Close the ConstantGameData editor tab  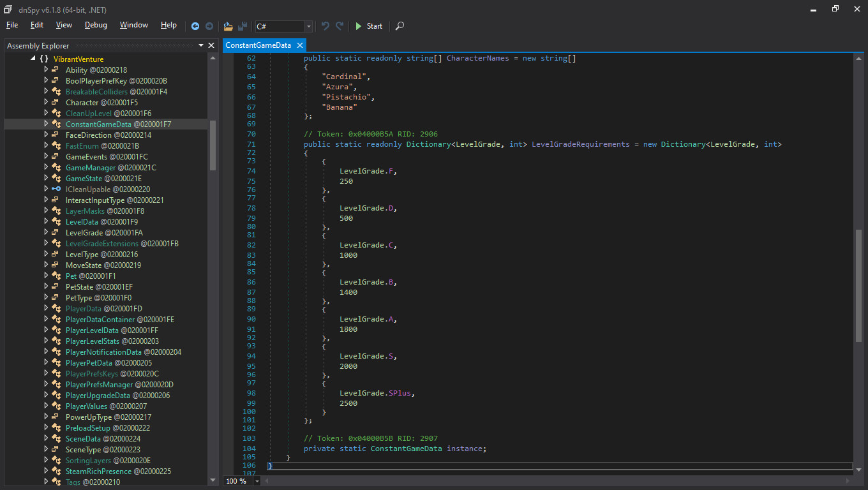300,45
